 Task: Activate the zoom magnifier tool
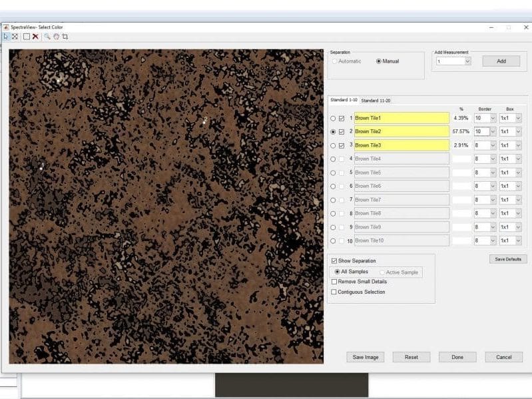click(47, 37)
